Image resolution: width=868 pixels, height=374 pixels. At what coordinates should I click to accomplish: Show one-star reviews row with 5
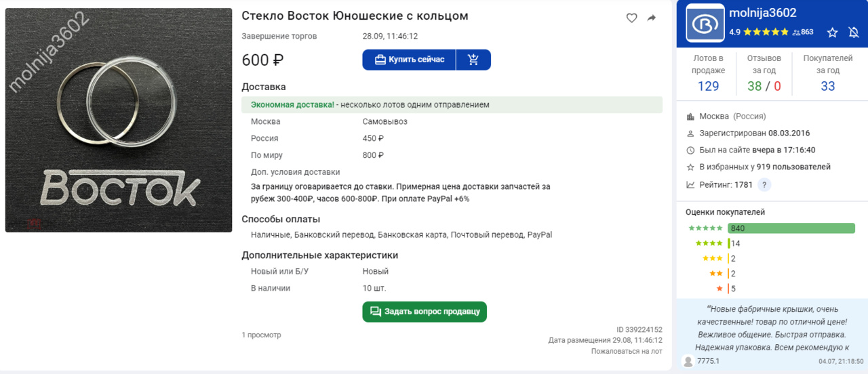[x=719, y=289]
